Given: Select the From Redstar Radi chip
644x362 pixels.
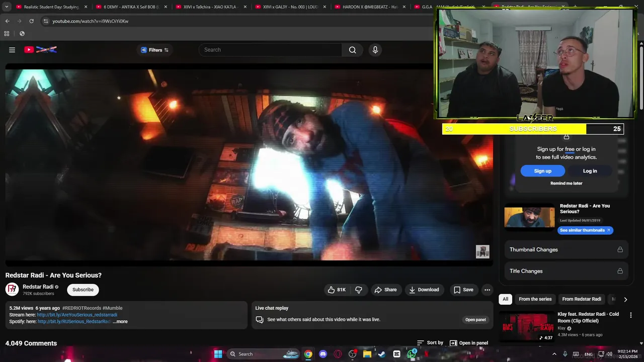Looking at the screenshot, I should 582,299.
